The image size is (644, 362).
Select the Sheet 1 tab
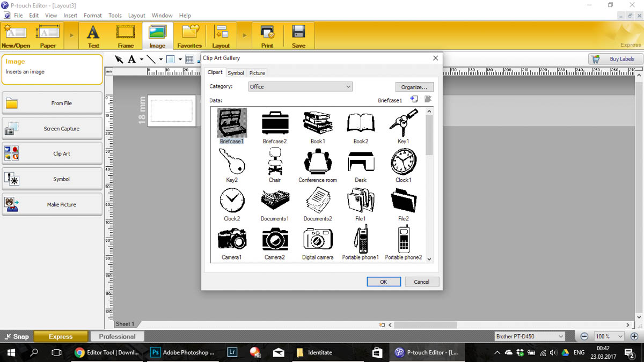point(125,324)
